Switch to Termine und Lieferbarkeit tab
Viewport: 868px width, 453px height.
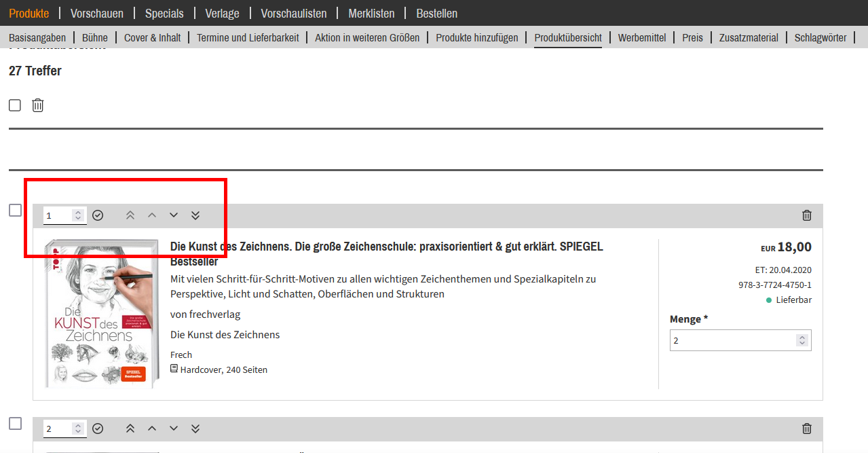(x=248, y=37)
